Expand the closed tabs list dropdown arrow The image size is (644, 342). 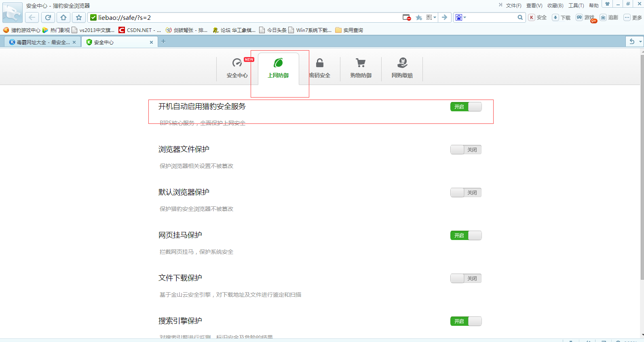click(x=640, y=41)
